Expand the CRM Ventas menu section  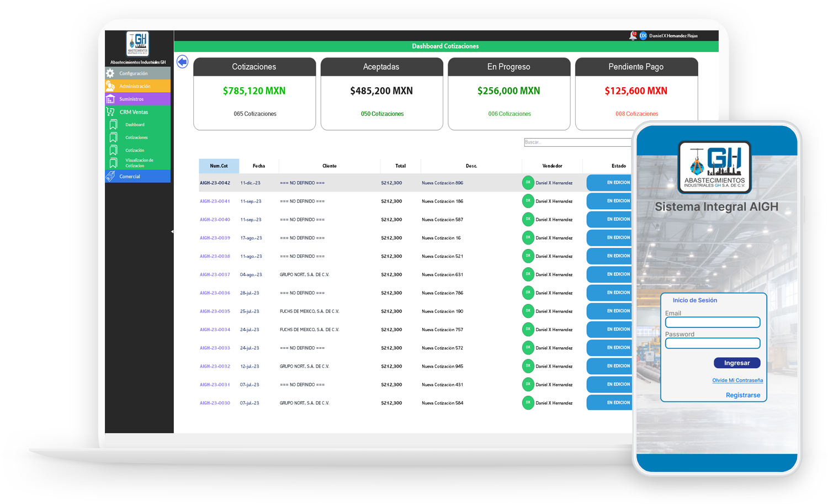(134, 112)
